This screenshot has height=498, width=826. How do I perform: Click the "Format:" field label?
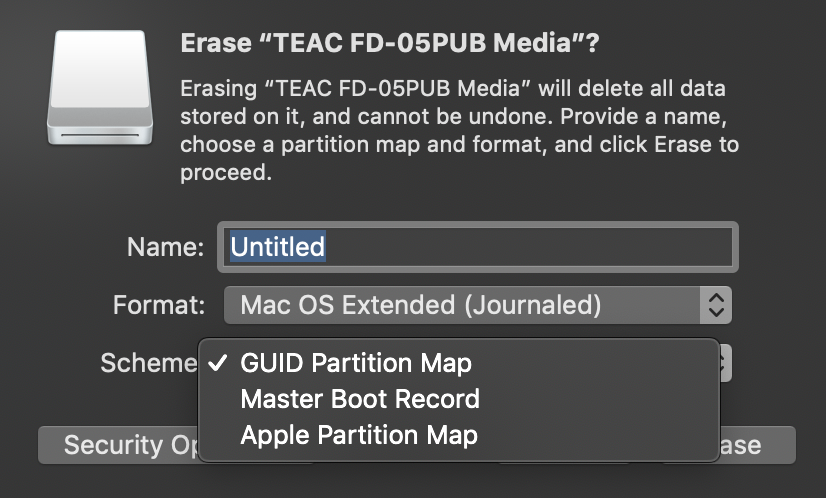159,305
